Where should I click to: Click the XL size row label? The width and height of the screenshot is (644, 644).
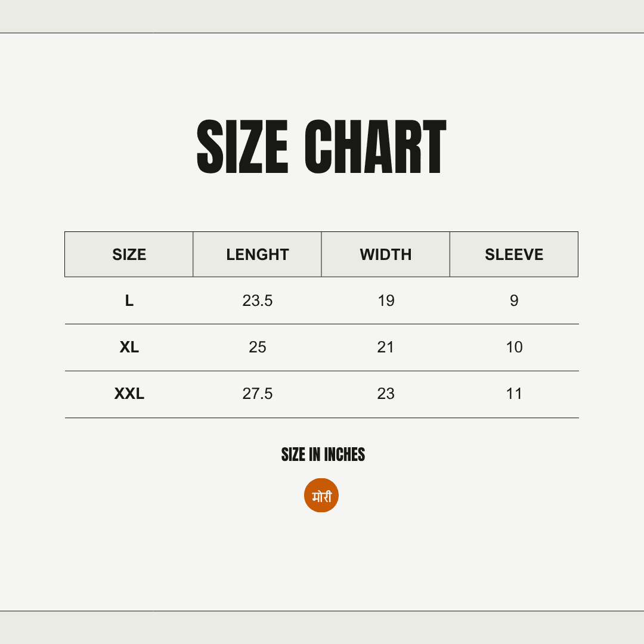[129, 347]
